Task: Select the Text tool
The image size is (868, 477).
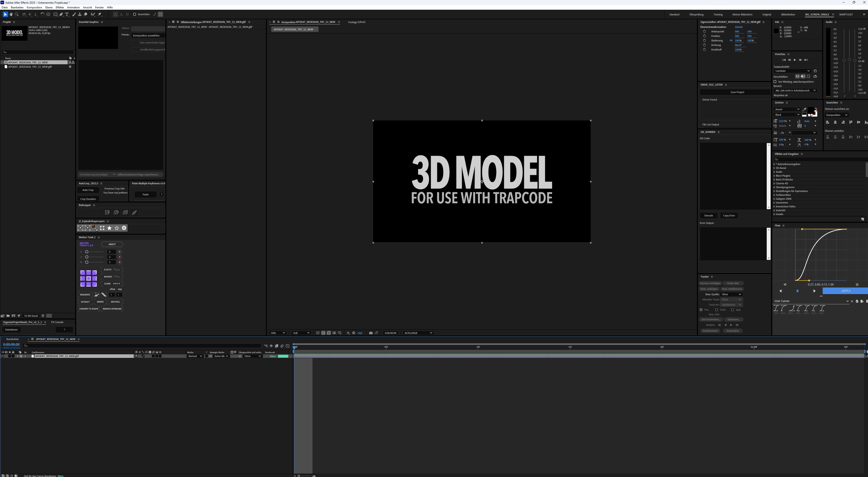Action: pos(67,14)
